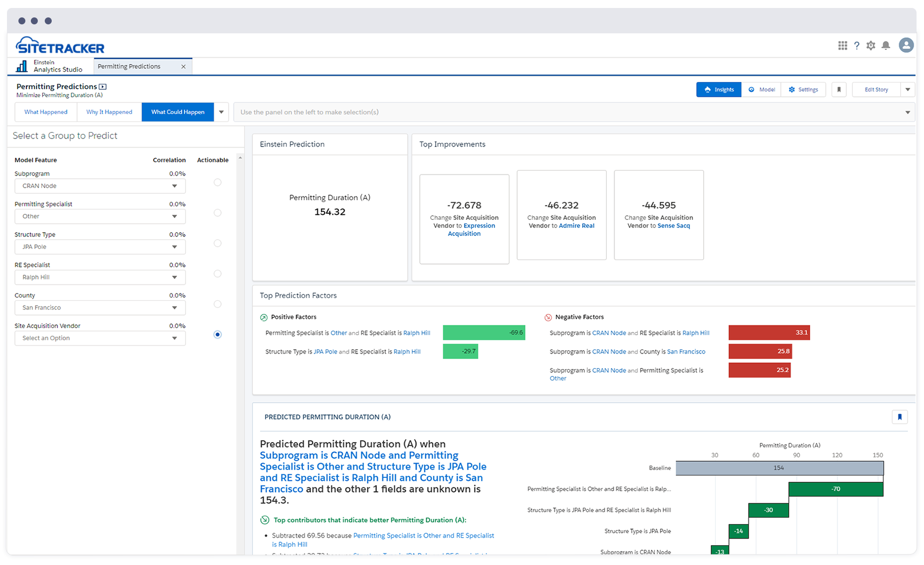
Task: Click the red 33.1 negative factor bar
Action: (x=769, y=333)
